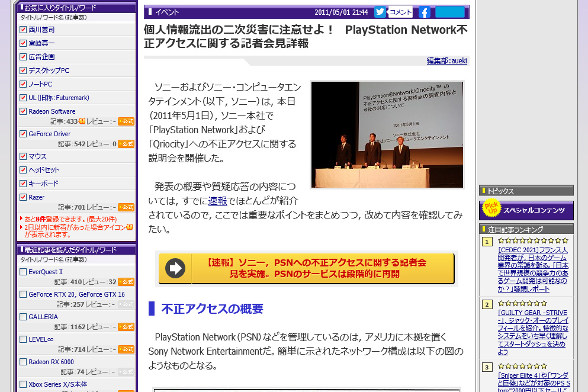Open the コメント button in the article header
This screenshot has width=588, height=392.
tap(400, 12)
